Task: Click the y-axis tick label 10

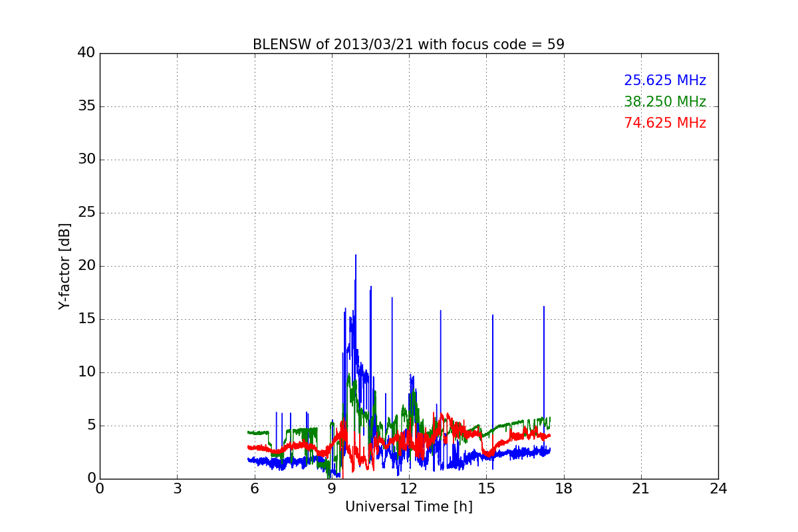Action: click(86, 372)
